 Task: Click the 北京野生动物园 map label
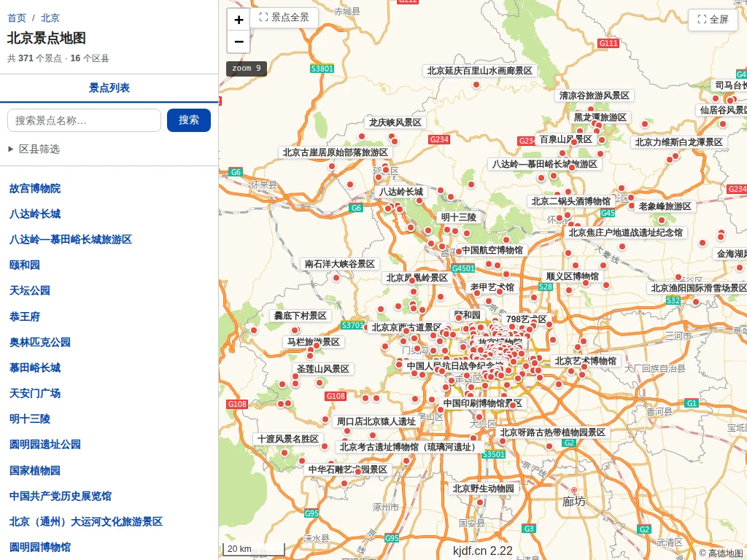click(483, 489)
